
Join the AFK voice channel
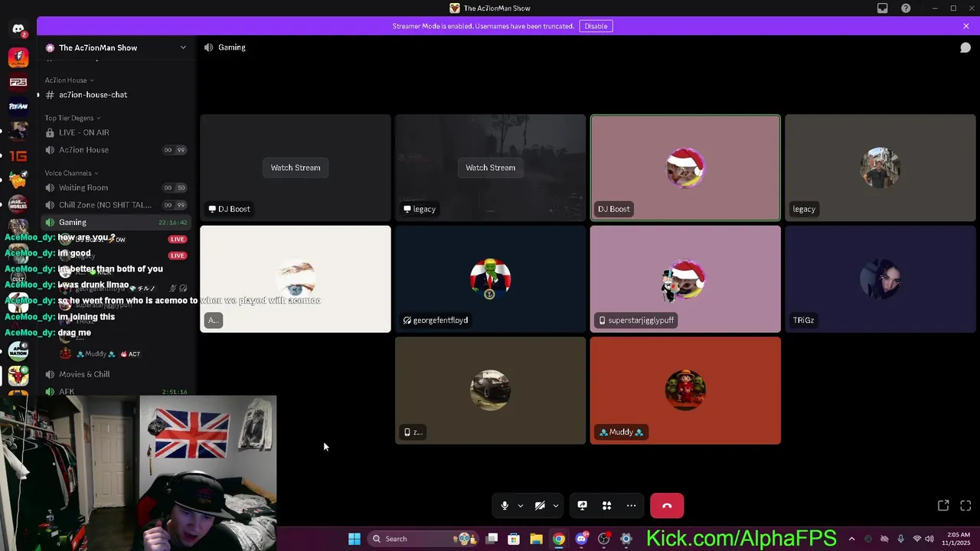point(115,391)
